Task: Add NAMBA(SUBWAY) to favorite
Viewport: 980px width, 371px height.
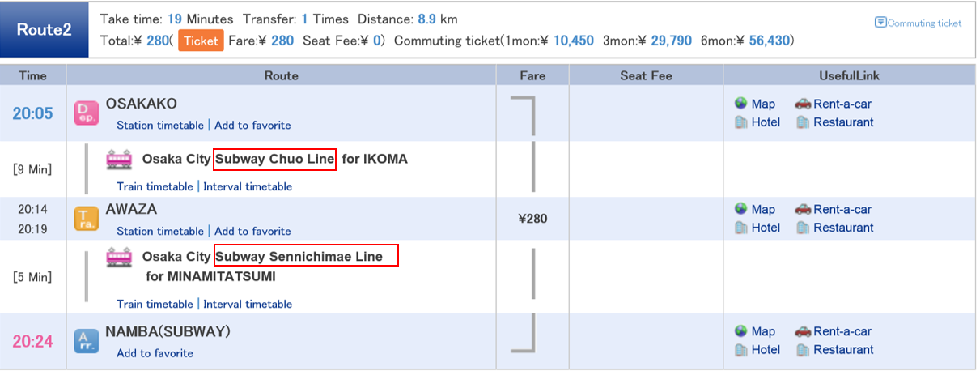Action: [x=155, y=353]
